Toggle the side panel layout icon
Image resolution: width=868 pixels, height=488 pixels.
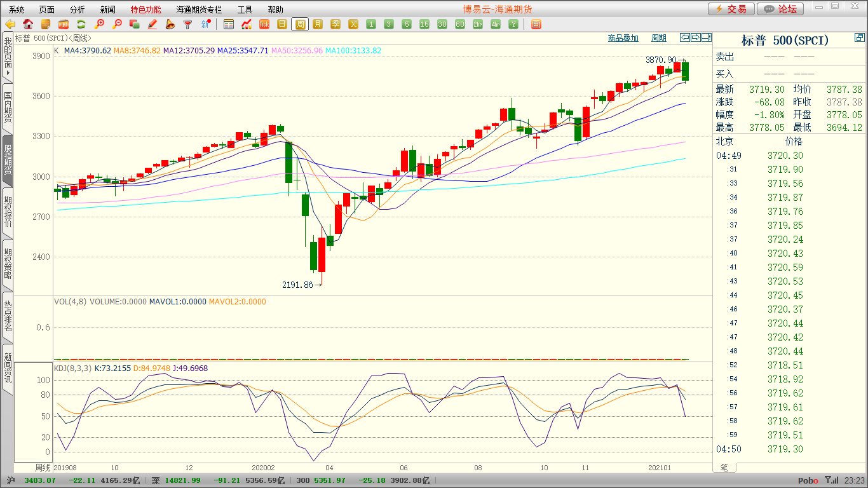(x=706, y=37)
